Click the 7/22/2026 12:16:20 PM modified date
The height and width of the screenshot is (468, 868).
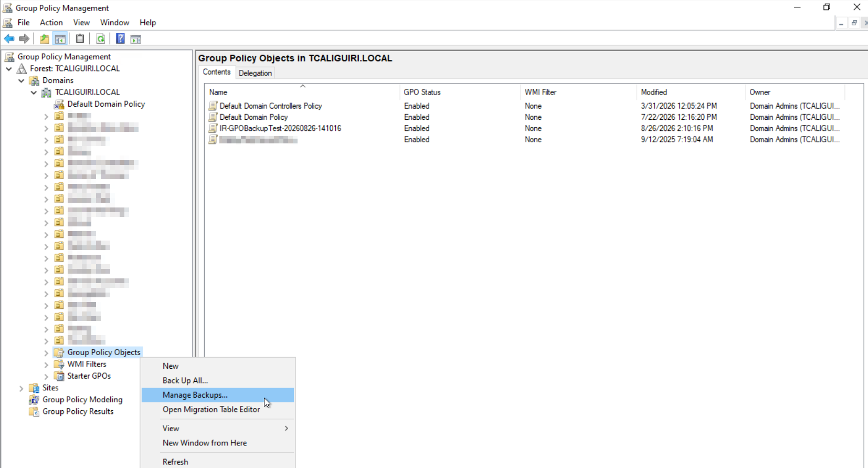(x=679, y=117)
